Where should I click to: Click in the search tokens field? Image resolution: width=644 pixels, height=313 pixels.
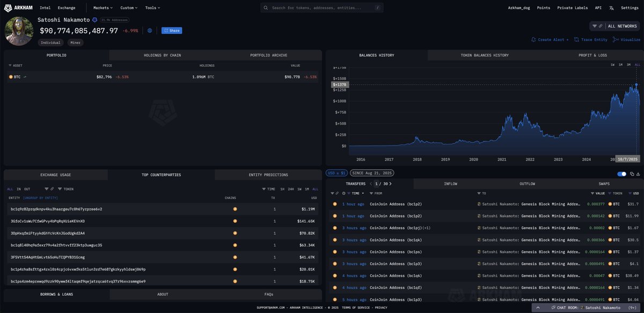pyautogui.click(x=322, y=8)
